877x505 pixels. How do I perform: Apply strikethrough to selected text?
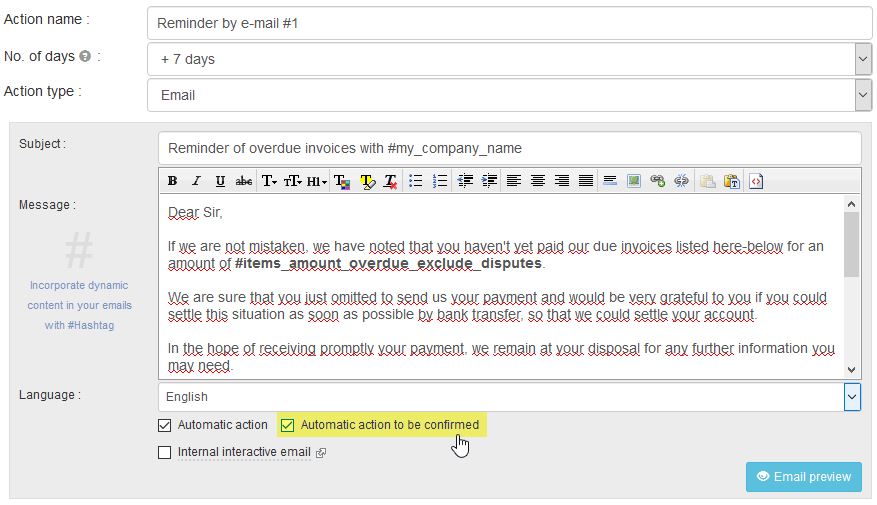[244, 181]
